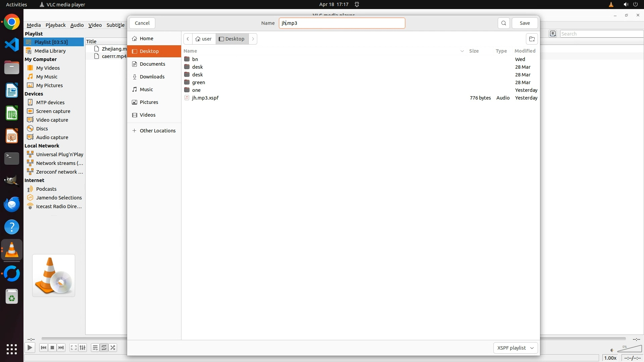Open the XSPF playlist format dropdown
Image resolution: width=644 pixels, height=362 pixels.
pyautogui.click(x=515, y=348)
